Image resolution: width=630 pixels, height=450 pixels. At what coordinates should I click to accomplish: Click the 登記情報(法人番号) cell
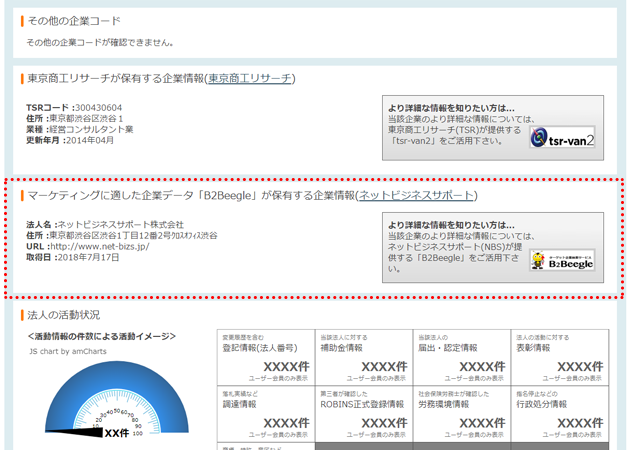(x=266, y=357)
